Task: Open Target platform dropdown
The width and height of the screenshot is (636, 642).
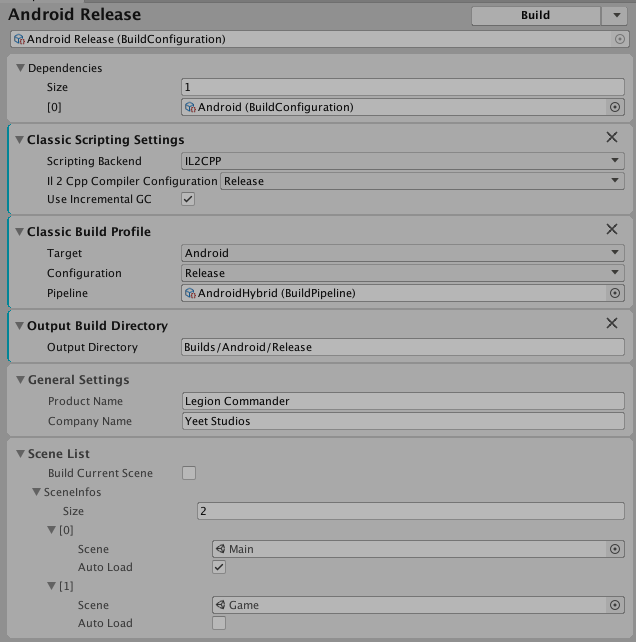Action: pyautogui.click(x=403, y=253)
